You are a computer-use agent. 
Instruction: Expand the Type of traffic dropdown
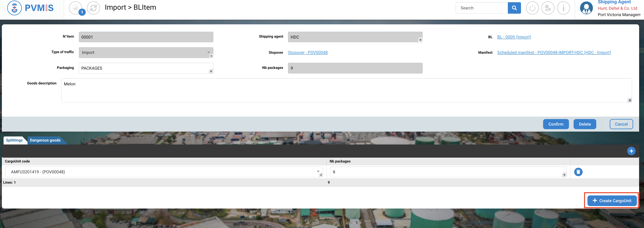[209, 52]
